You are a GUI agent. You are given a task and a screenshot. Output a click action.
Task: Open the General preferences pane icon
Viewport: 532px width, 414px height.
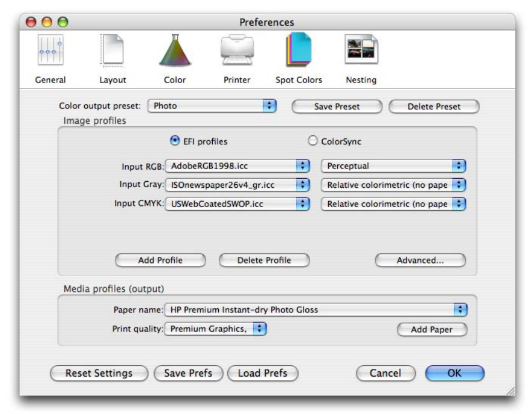[50, 52]
